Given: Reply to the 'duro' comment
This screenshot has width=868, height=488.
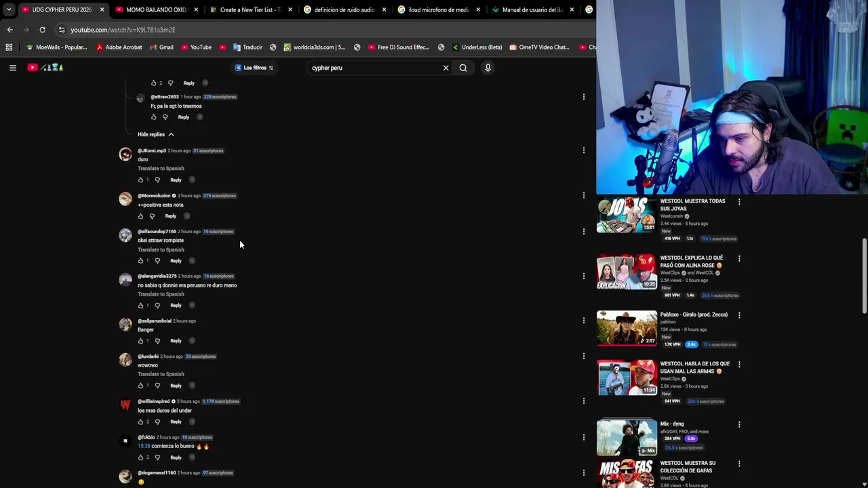Looking at the screenshot, I should click(176, 180).
